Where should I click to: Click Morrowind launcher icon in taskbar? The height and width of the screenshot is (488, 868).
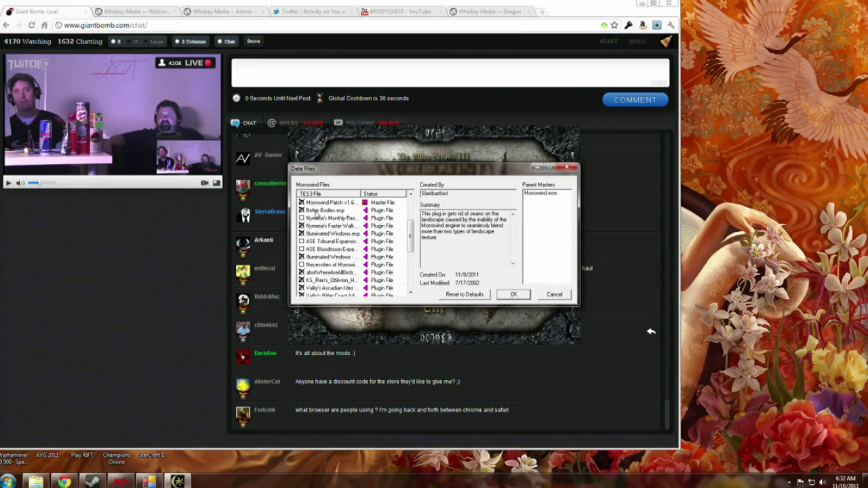(178, 482)
